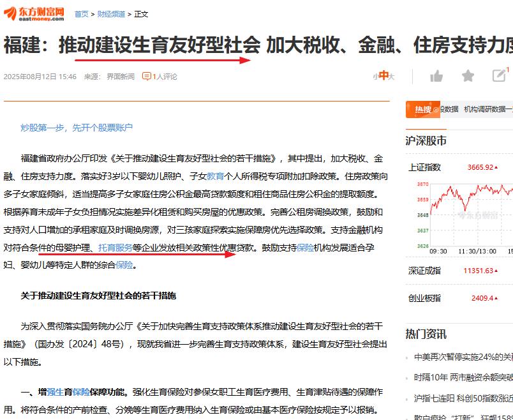Click the pencil write-comment icon

[499, 75]
